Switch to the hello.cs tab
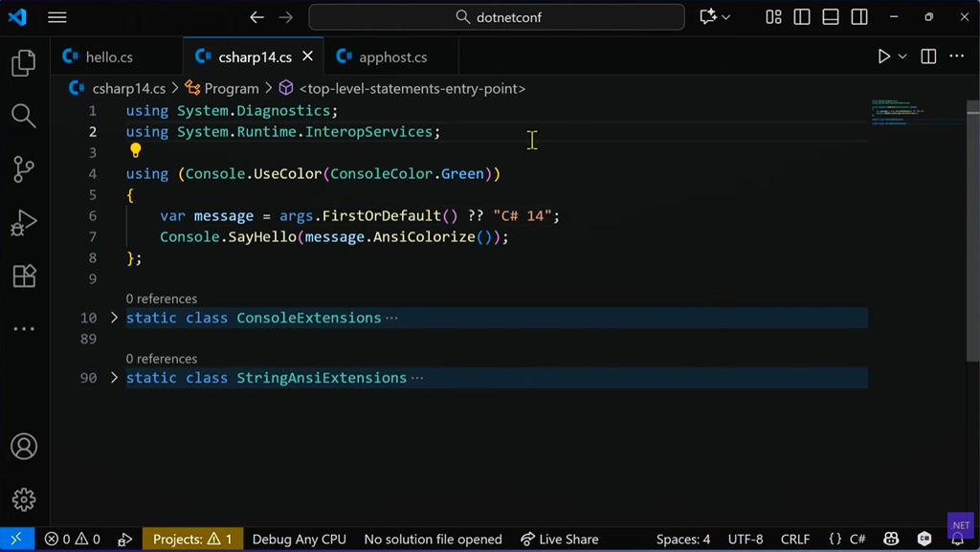 pos(108,57)
